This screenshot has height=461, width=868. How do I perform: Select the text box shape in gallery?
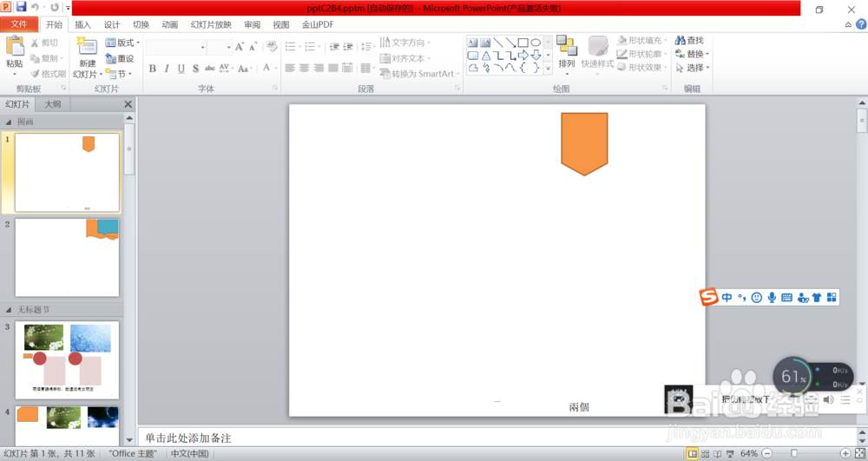point(472,43)
